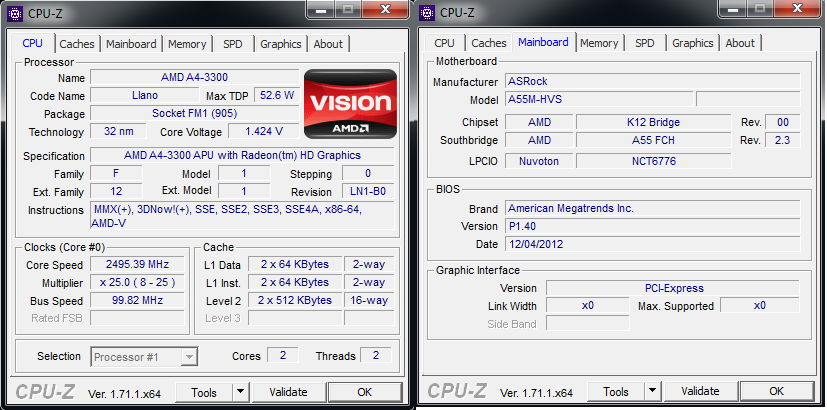Minimize the left CPU-Z window

[323, 9]
